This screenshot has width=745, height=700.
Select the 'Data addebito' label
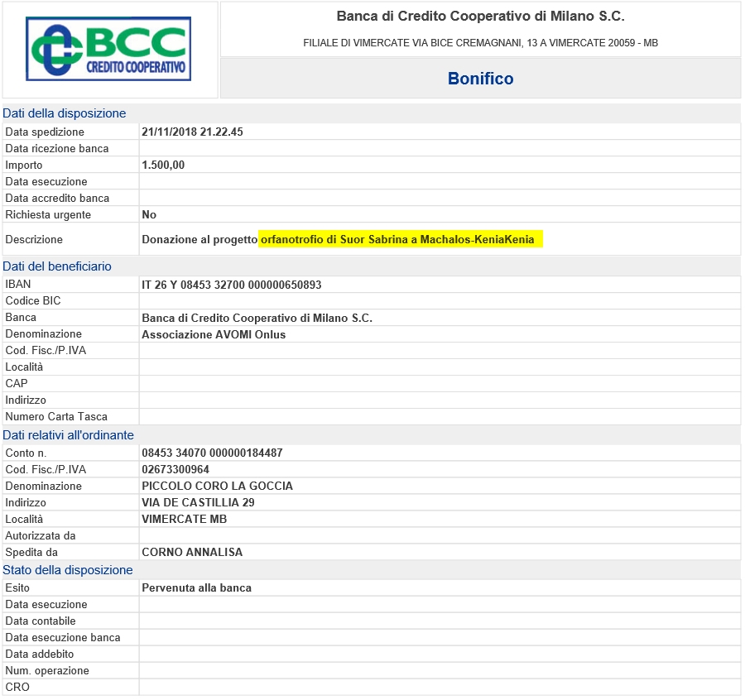click(40, 654)
